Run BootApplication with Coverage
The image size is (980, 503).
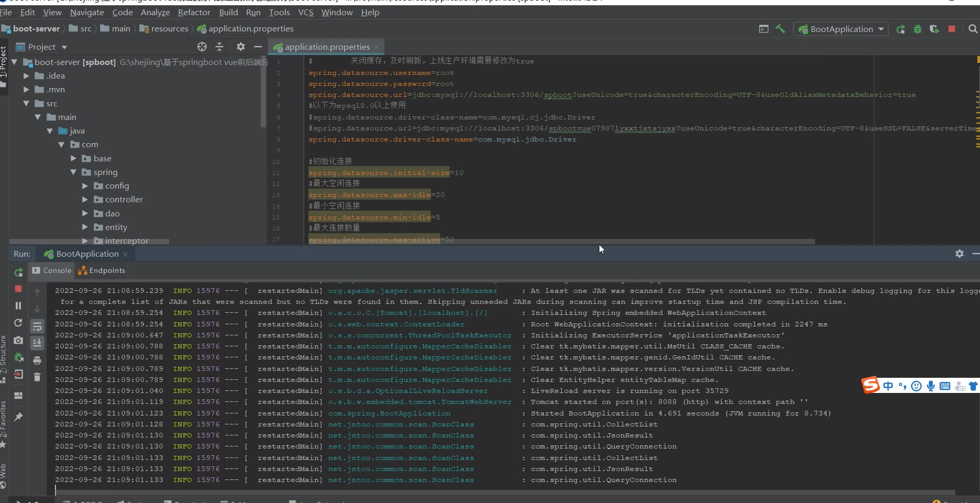[934, 29]
